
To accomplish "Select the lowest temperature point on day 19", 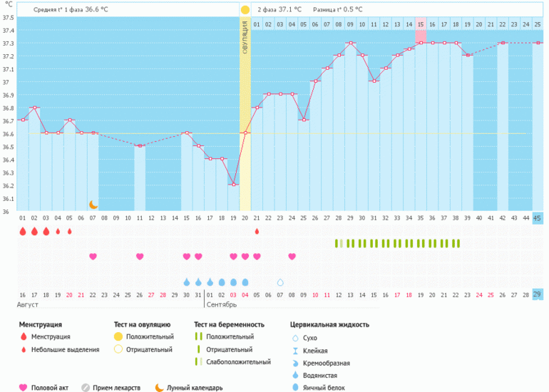I will coord(233,185).
